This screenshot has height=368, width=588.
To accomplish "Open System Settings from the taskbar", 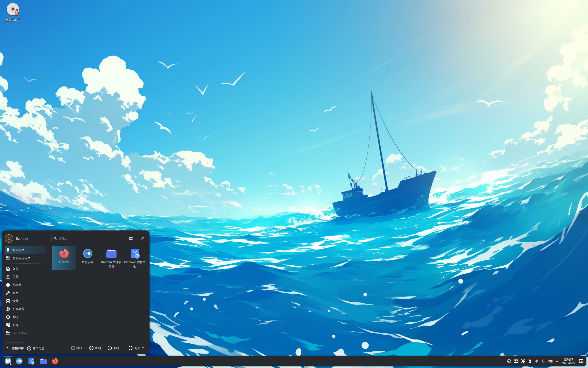I will (20, 361).
